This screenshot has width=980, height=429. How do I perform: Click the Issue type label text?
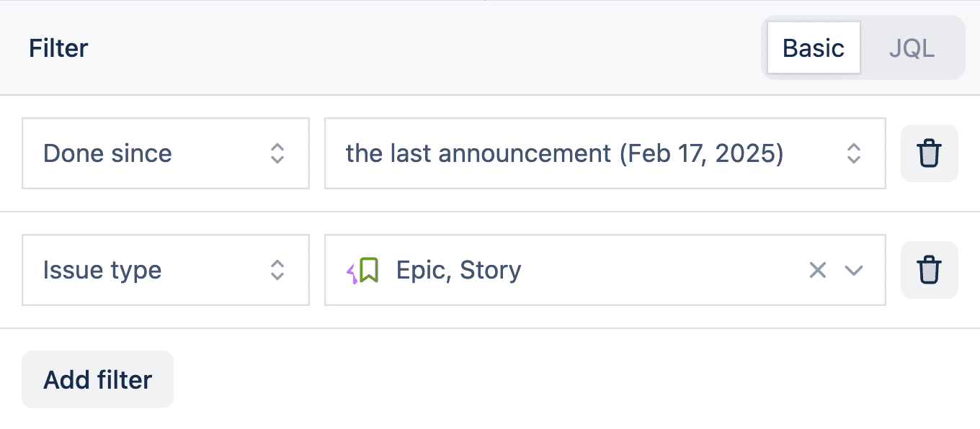102,270
